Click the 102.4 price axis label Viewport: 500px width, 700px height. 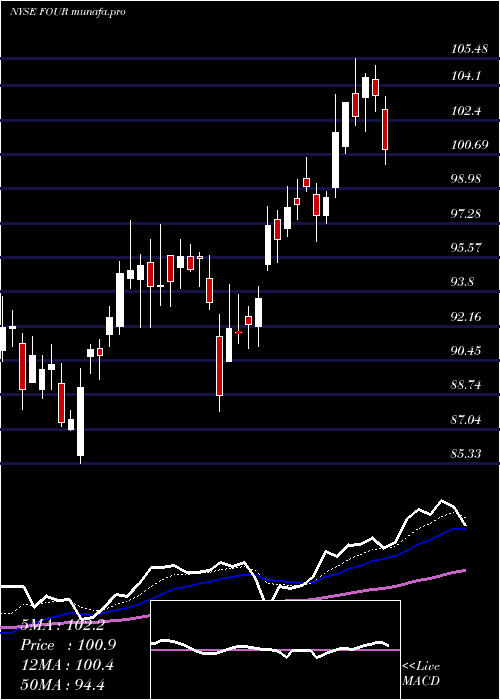pos(466,111)
